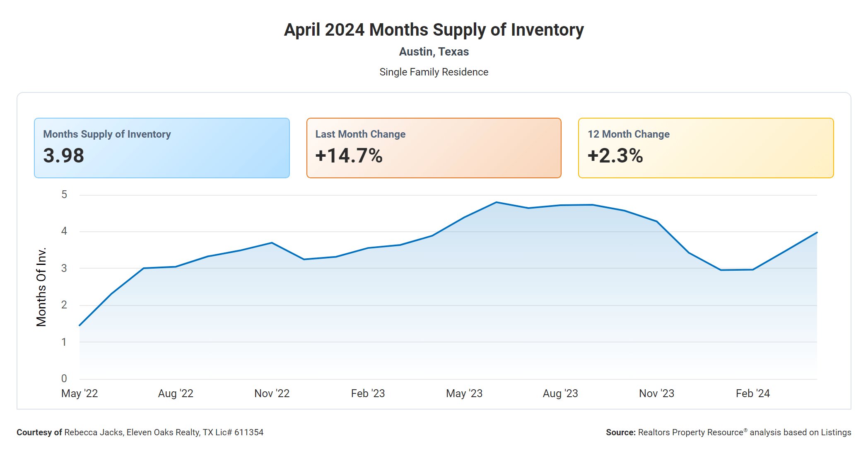Click the 12 Month Change card
This screenshot has height=456, width=868.
[x=706, y=148]
